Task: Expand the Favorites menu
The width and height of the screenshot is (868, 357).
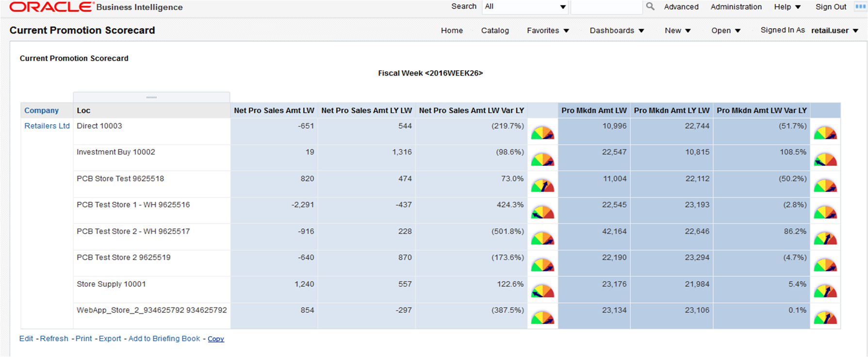Action: pos(548,30)
